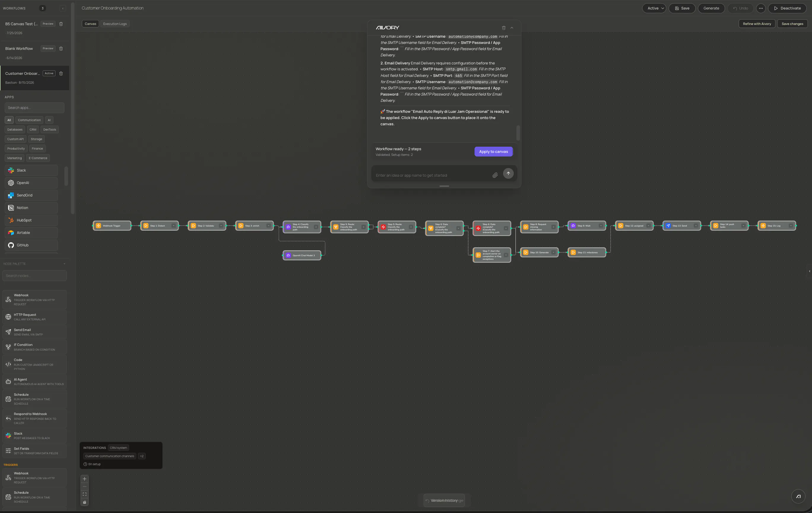Toggle the Databases filter chip
The image size is (812, 513).
pos(15,129)
